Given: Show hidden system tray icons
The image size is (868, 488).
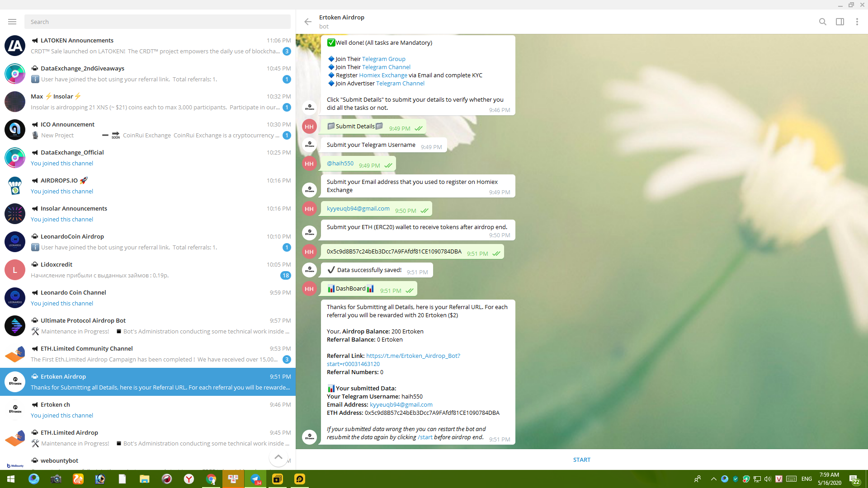Looking at the screenshot, I should [x=713, y=479].
